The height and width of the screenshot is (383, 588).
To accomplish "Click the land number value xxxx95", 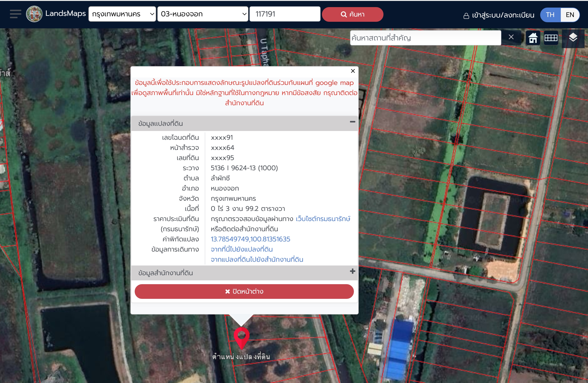I will click(x=222, y=158).
